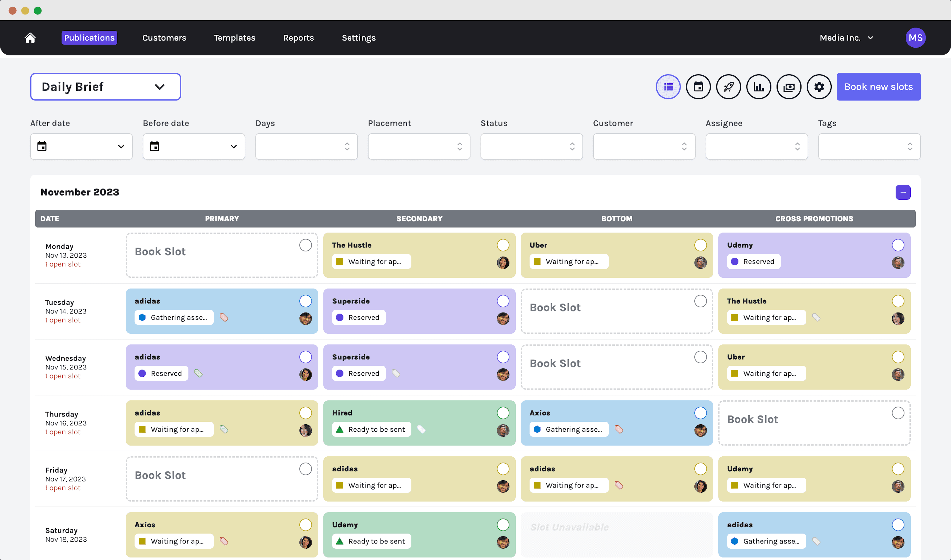The width and height of the screenshot is (951, 560).
Task: Open the payments money icon
Action: coord(789,87)
